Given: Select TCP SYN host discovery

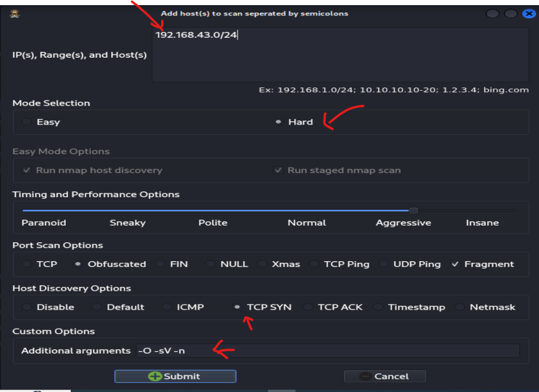Looking at the screenshot, I should (237, 307).
